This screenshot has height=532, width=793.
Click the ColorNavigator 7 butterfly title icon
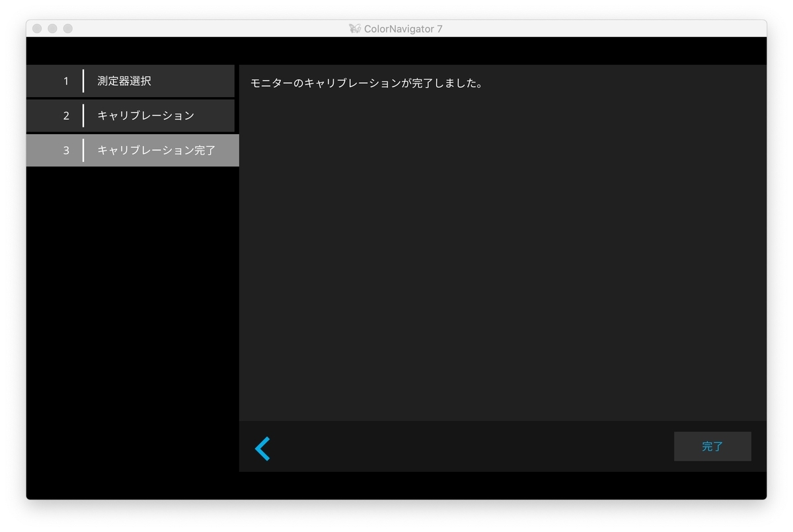click(x=355, y=28)
